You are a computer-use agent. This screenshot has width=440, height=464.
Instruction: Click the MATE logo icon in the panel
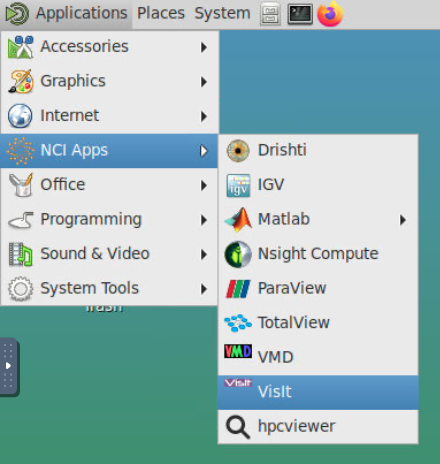pos(17,14)
